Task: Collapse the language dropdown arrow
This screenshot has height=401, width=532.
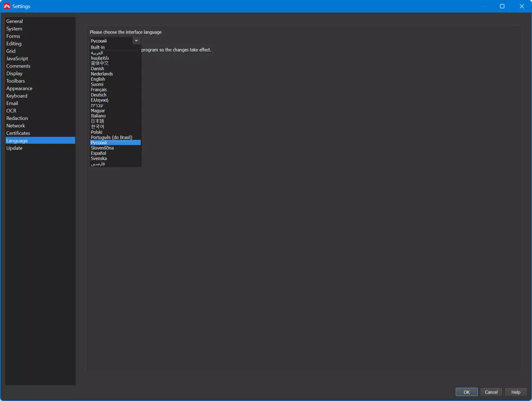Action: pos(136,41)
